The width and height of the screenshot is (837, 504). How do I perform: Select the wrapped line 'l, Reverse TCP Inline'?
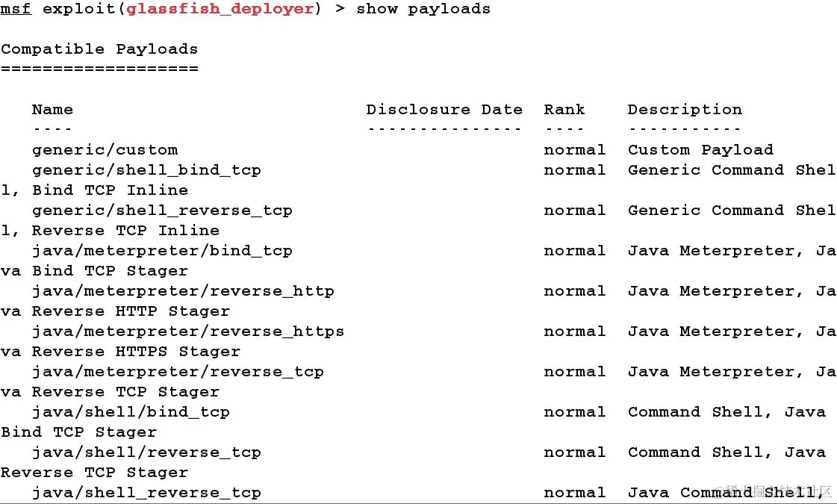coord(110,231)
